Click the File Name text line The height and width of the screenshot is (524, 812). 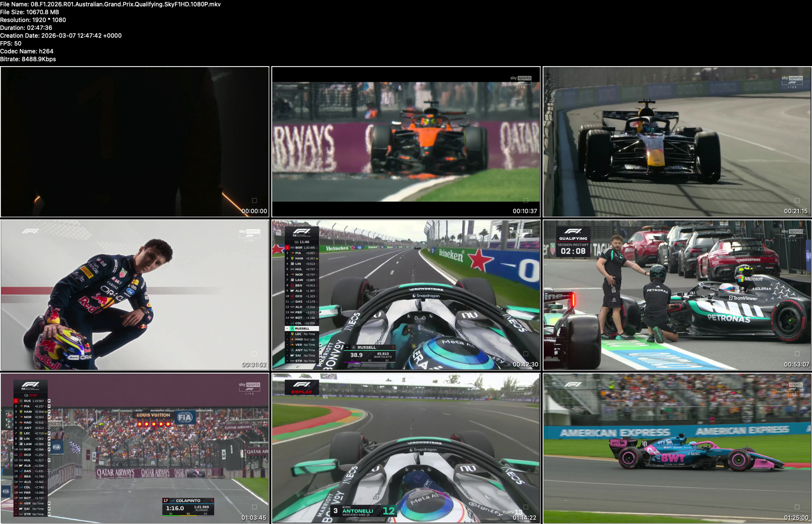(x=110, y=4)
